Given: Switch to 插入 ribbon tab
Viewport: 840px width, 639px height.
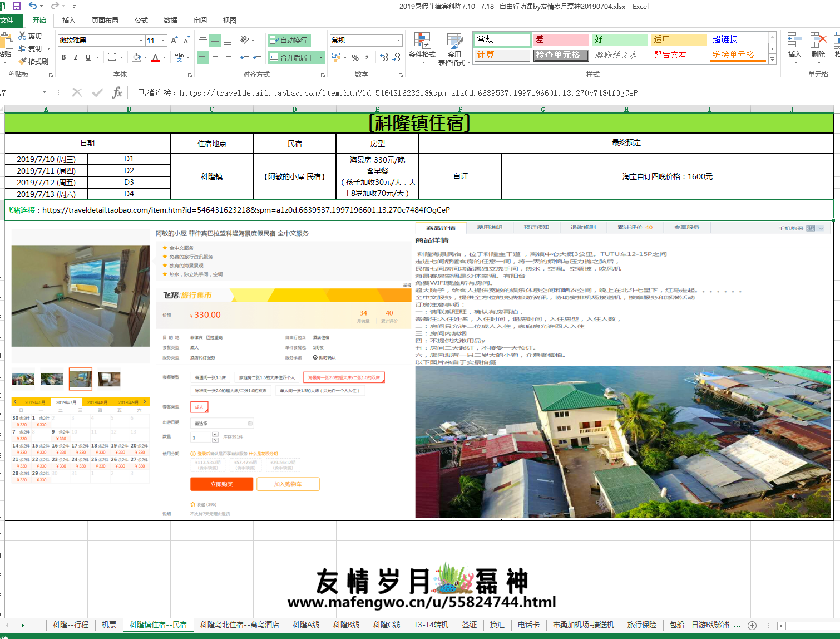Looking at the screenshot, I should [69, 20].
